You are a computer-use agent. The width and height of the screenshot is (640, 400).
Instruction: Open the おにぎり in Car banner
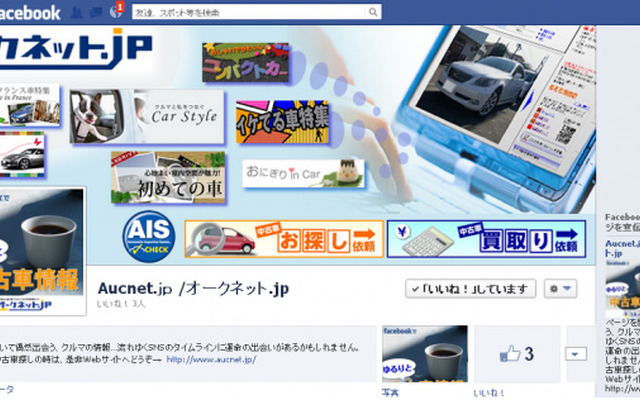[x=303, y=173]
